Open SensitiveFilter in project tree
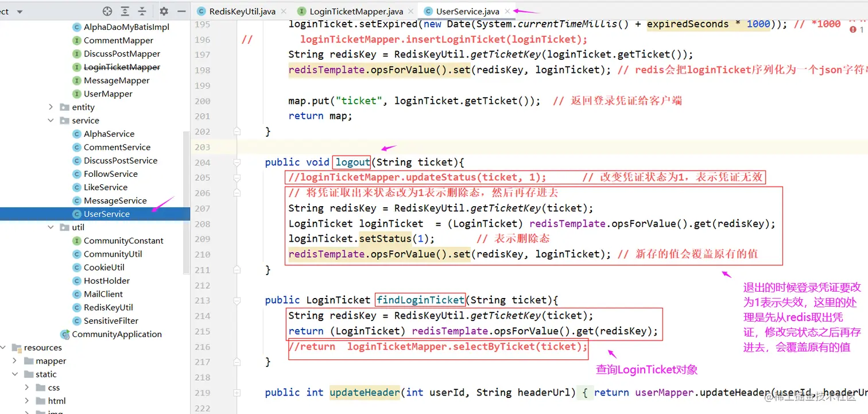This screenshot has height=414, width=868. tap(111, 320)
